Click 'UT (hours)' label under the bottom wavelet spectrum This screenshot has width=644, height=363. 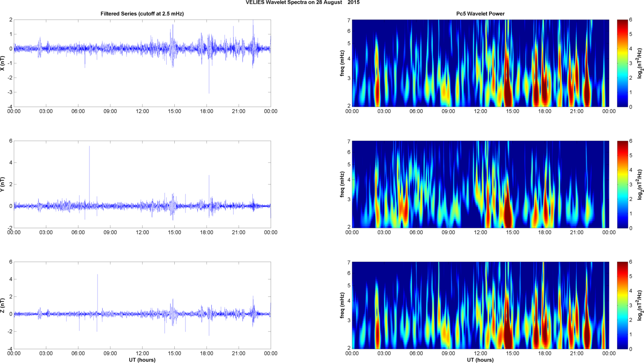pos(480,360)
